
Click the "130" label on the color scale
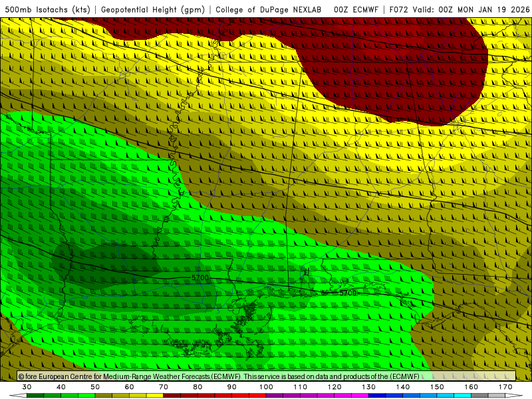[x=368, y=387]
